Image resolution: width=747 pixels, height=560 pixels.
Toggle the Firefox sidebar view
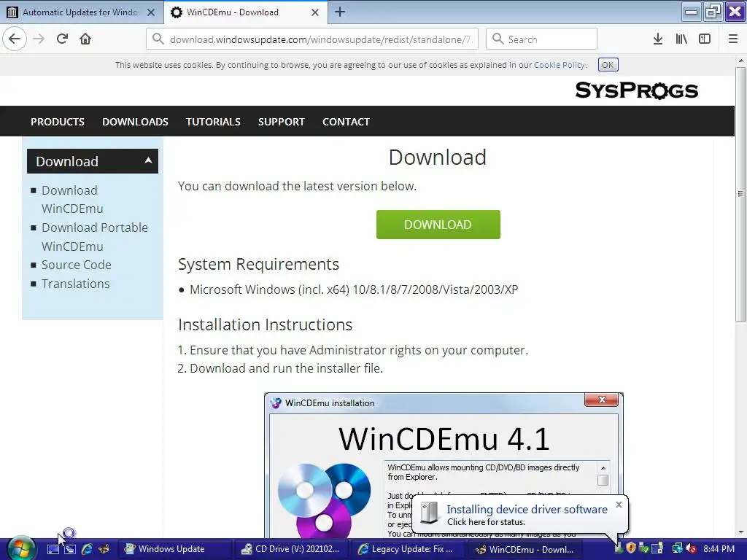(x=705, y=39)
